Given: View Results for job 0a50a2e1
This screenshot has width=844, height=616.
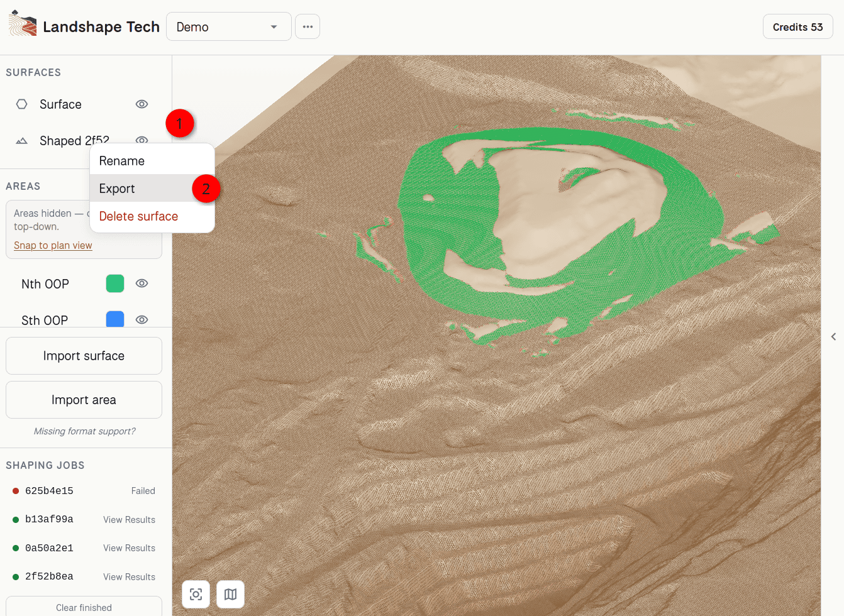Looking at the screenshot, I should click(129, 548).
